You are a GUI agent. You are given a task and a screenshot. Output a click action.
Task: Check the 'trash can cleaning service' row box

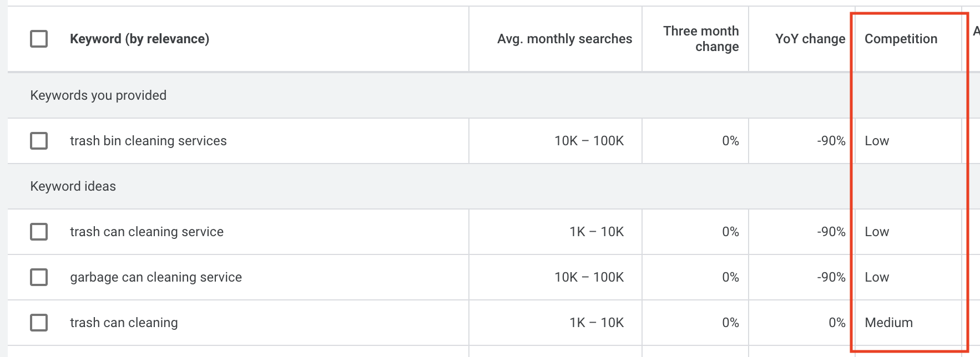pyautogui.click(x=39, y=232)
